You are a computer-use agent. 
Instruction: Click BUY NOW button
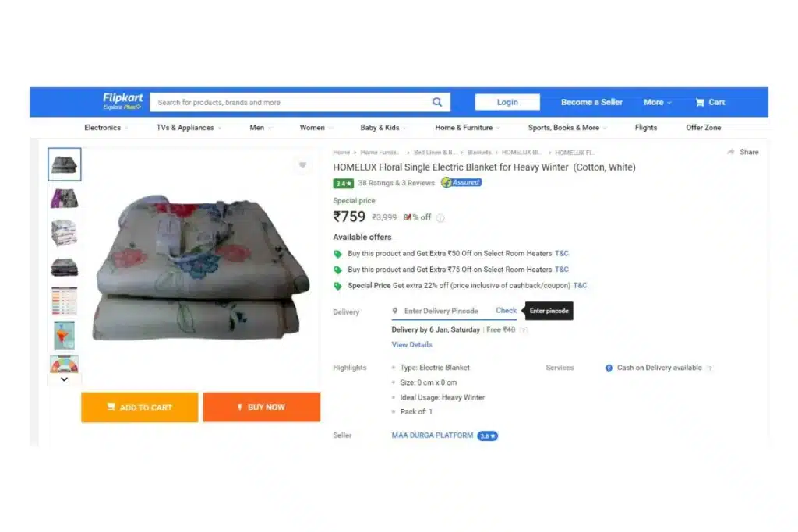point(262,407)
